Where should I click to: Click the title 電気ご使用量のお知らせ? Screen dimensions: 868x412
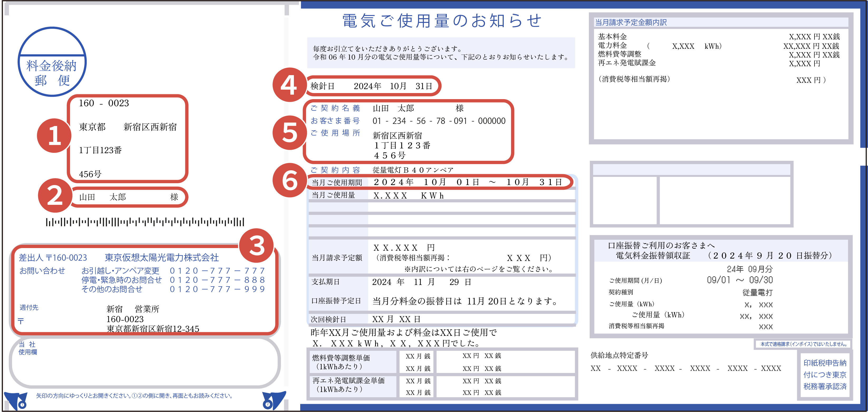(442, 21)
